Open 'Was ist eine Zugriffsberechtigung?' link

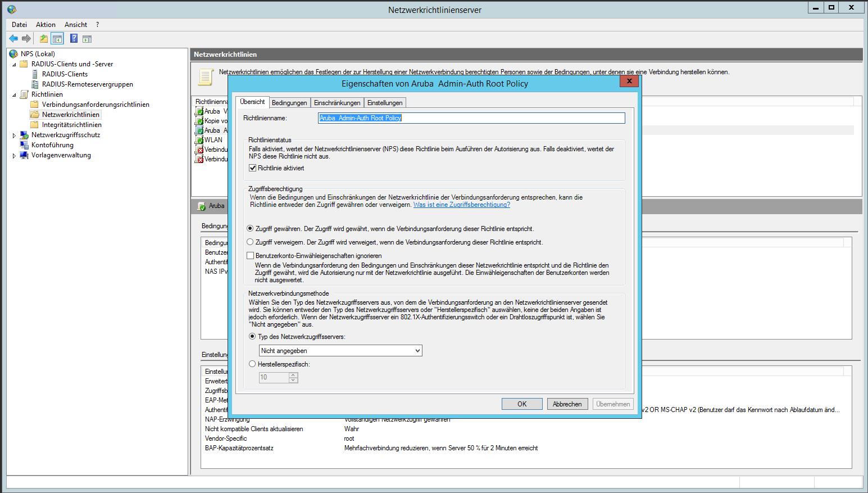[461, 205]
